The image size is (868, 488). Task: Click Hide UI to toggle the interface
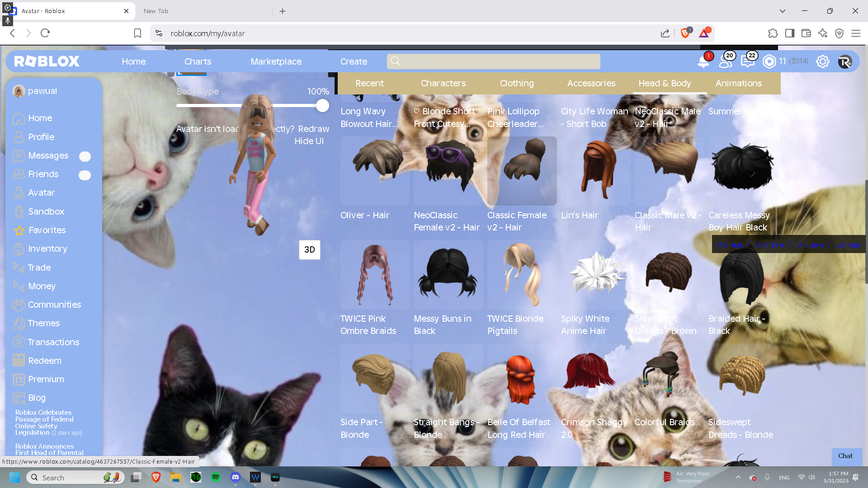point(309,141)
